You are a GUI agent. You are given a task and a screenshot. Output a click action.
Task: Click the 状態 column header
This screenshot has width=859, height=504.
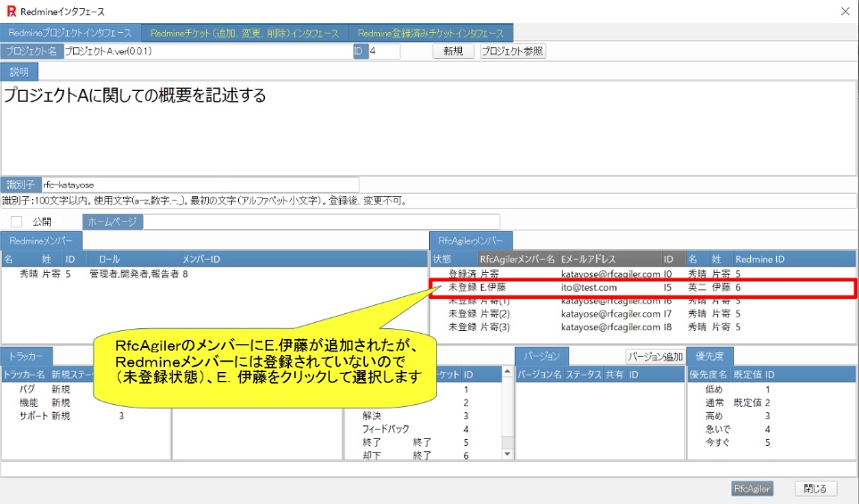(x=442, y=259)
